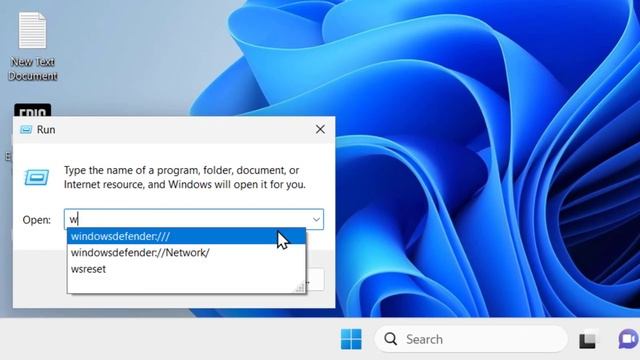Expand the Open field history dropdown arrow

click(316, 220)
